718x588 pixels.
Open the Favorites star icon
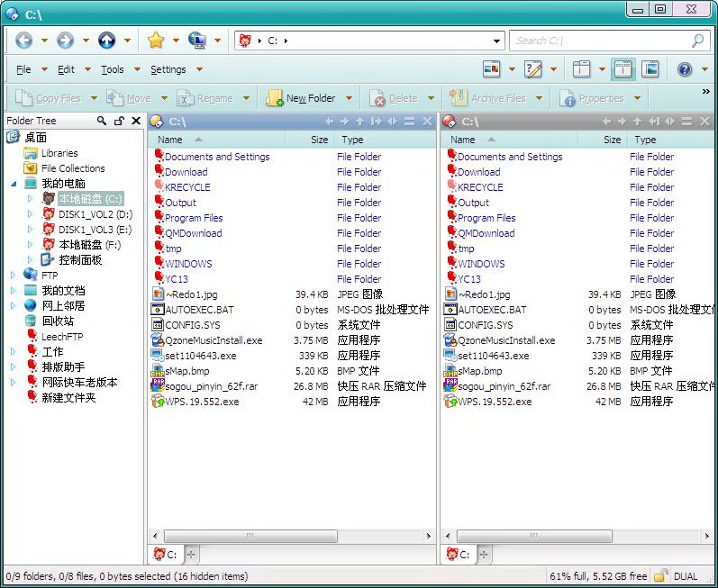(x=156, y=41)
